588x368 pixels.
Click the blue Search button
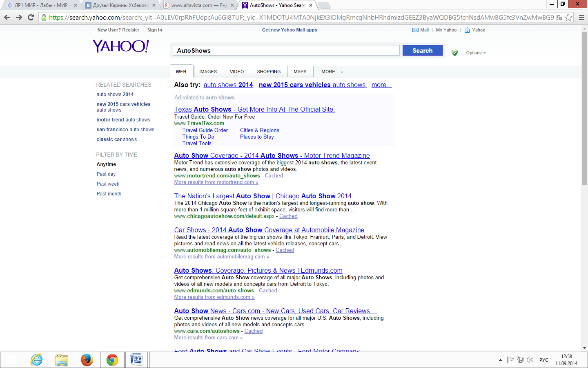tap(423, 50)
